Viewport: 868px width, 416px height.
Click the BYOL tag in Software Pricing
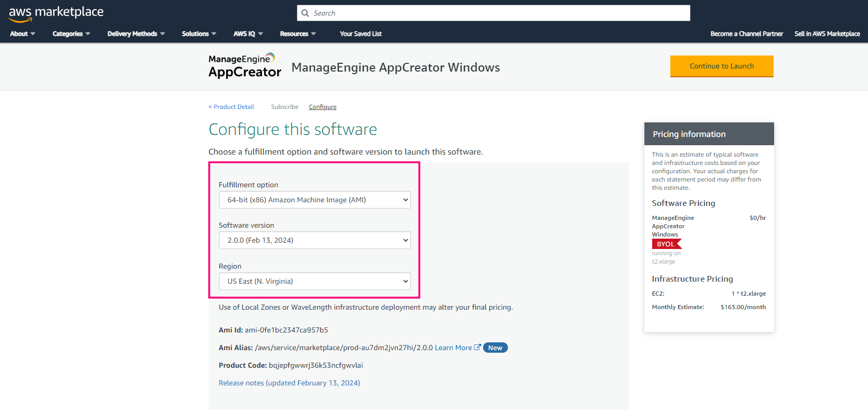click(x=667, y=244)
